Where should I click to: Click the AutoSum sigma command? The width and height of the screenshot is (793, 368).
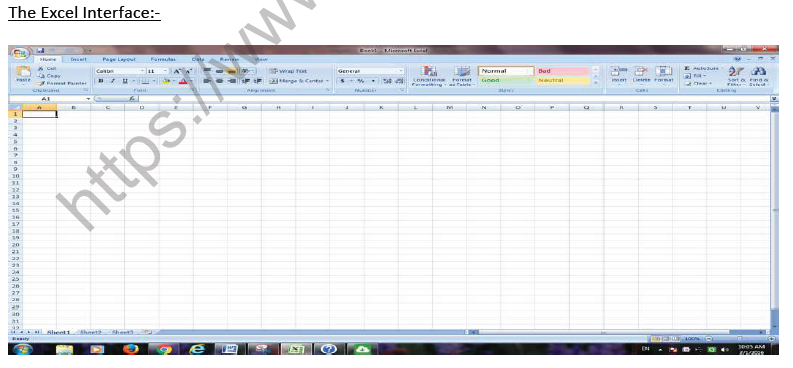pos(703,68)
